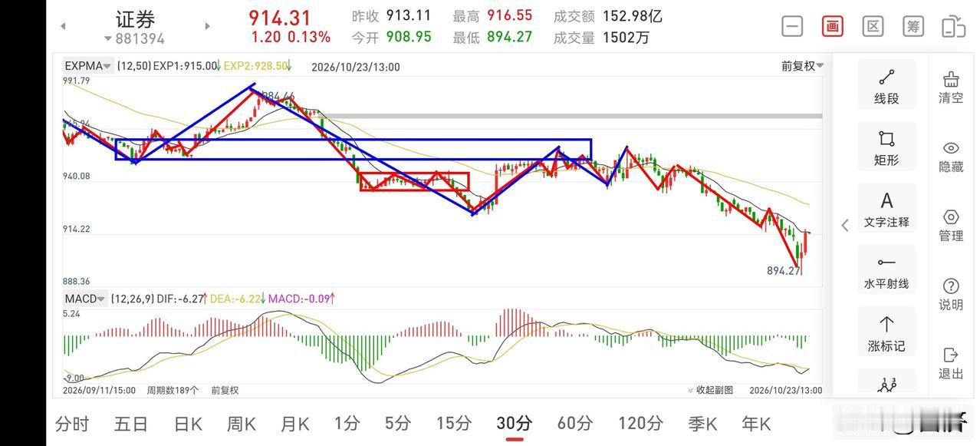Viewport: 980px width, 446px height.
Task: Select the 1分 period tab
Action: 347,423
